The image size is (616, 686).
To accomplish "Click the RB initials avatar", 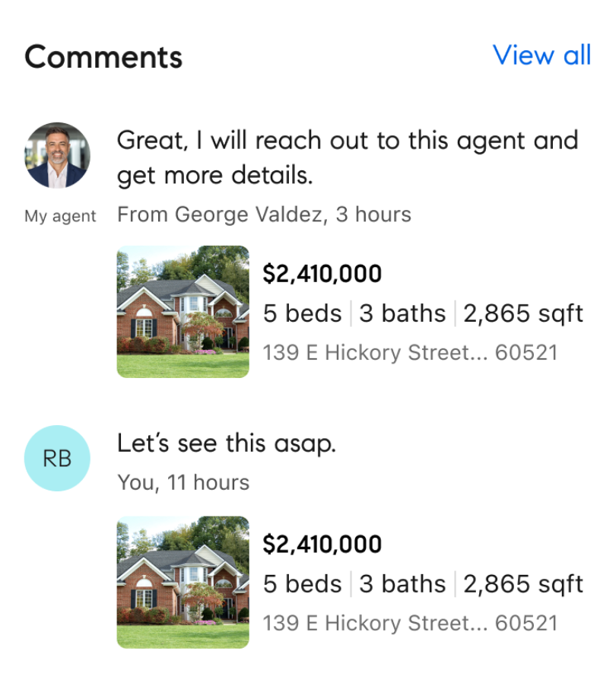I will pos(57,459).
